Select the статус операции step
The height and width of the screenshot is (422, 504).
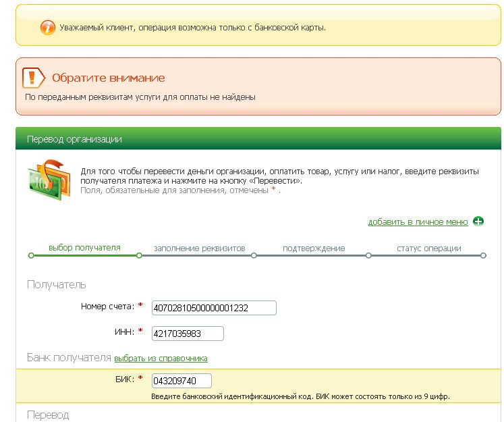point(429,248)
